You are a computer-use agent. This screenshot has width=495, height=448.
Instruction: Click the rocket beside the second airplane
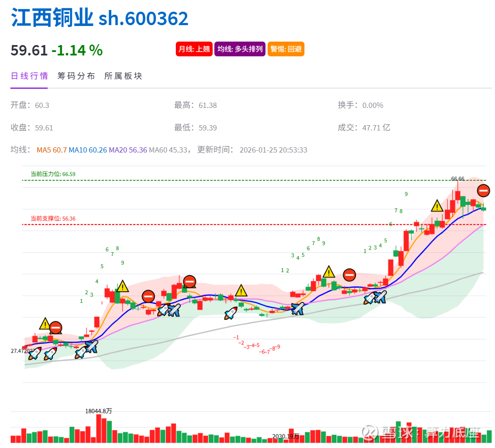tap(163, 310)
